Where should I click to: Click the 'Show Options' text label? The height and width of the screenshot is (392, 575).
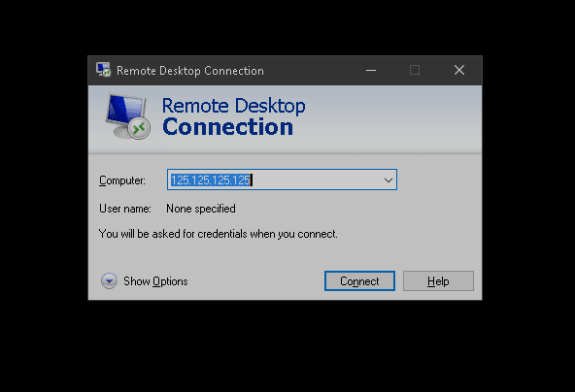(x=155, y=281)
